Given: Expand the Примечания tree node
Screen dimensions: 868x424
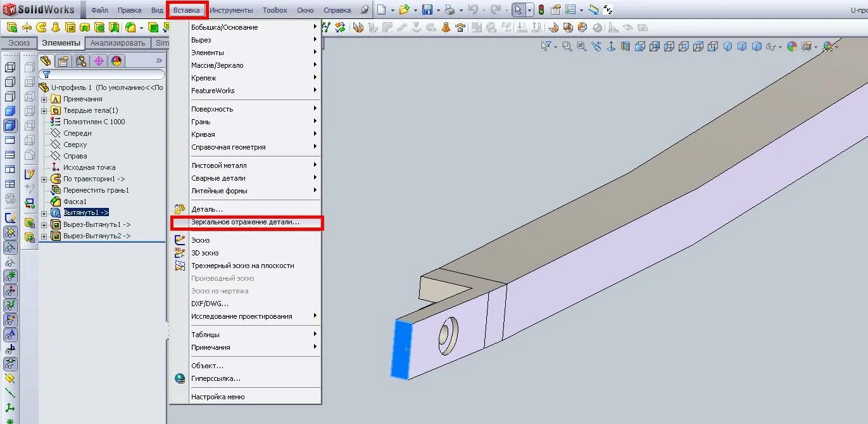Looking at the screenshot, I should 44,99.
